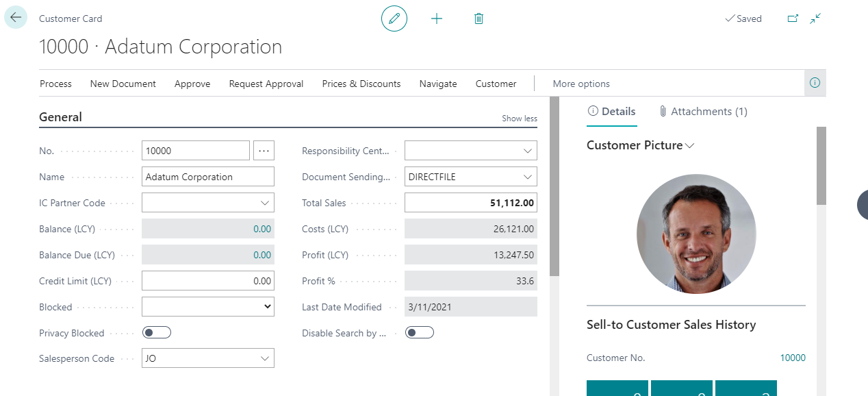868x396 pixels.
Task: Open the Navigate menu
Action: 437,84
